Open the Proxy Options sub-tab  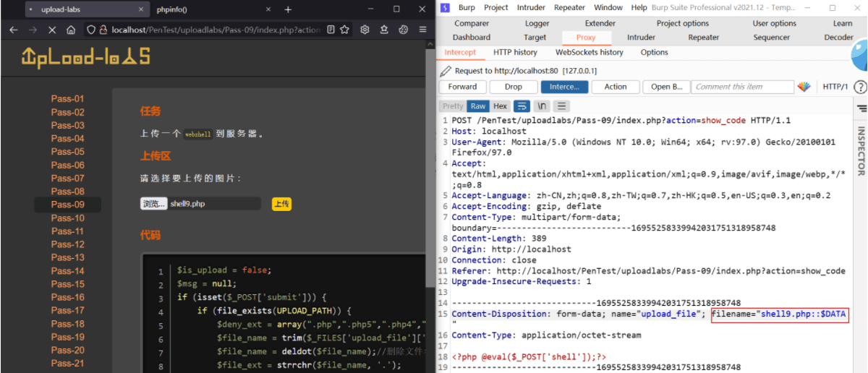coord(655,52)
